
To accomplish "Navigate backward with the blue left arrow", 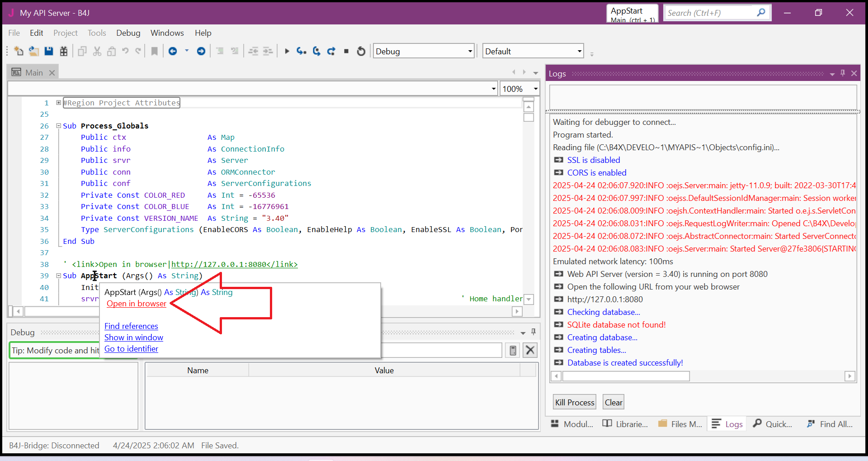I will pos(173,51).
